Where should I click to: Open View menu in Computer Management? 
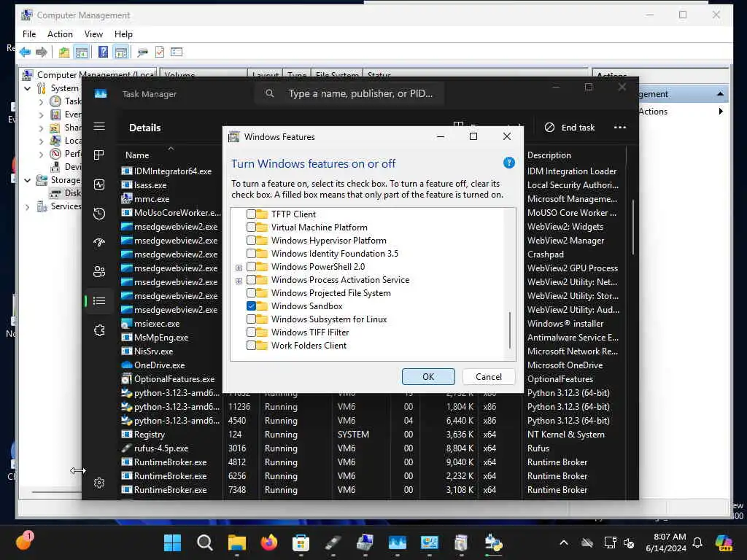tap(93, 34)
